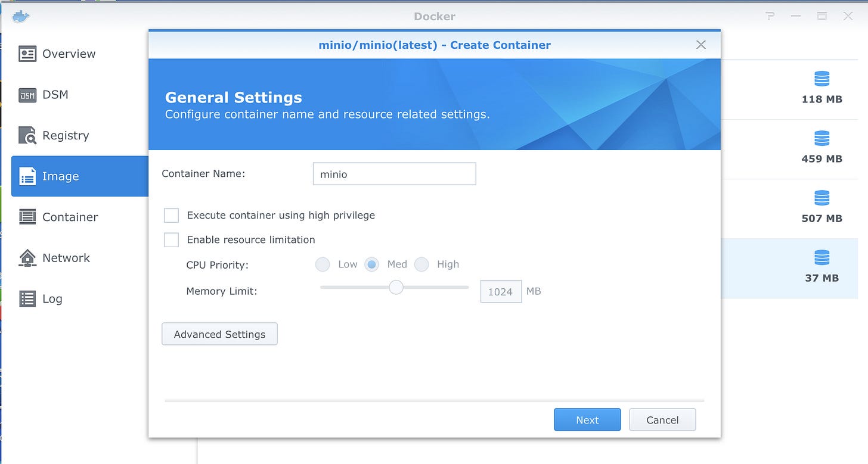
Task: Cancel the container creation
Action: (662, 420)
